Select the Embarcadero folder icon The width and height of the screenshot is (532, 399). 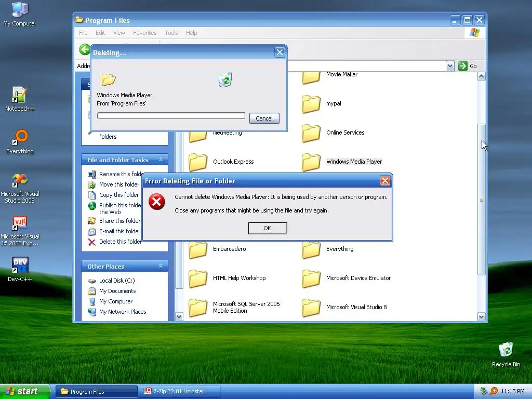[198, 250]
